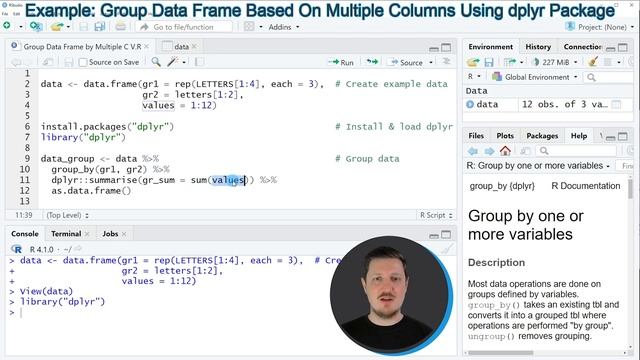This screenshot has height=360, width=640.
Task: Close the data viewer tab
Action: 194,47
